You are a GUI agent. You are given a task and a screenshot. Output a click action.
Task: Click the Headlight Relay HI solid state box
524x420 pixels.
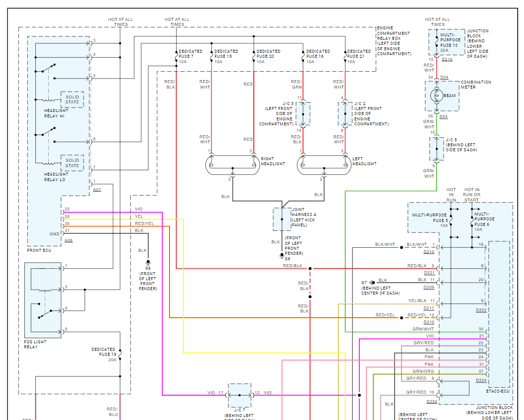point(72,100)
